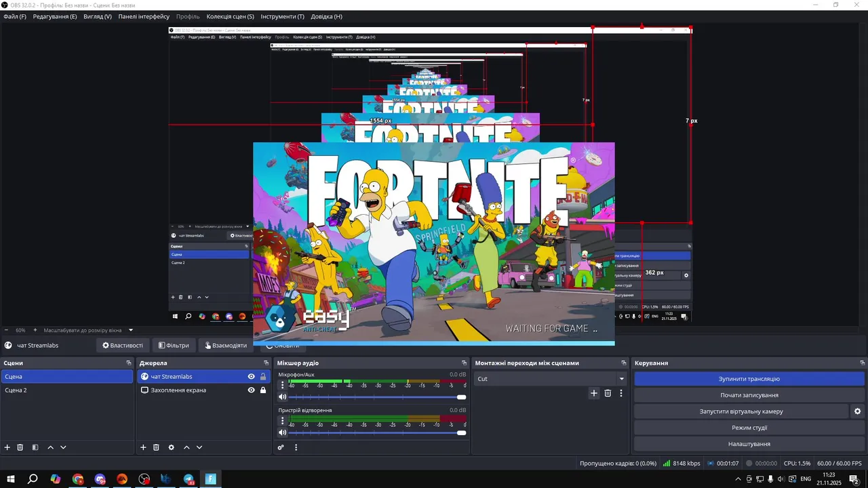Open the Панелі інтерфейсу menu
Viewport: 868px width, 488px height.
(x=144, y=16)
